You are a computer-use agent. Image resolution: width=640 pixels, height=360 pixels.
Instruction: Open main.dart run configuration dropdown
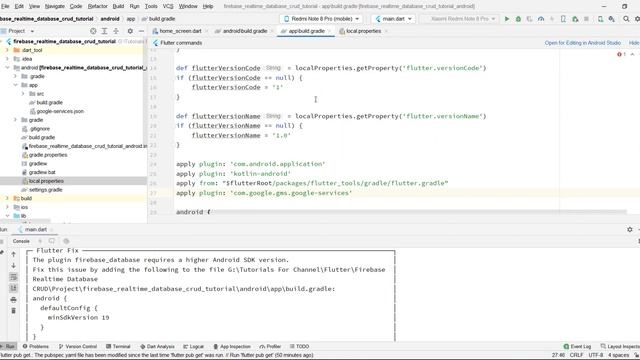click(x=393, y=19)
